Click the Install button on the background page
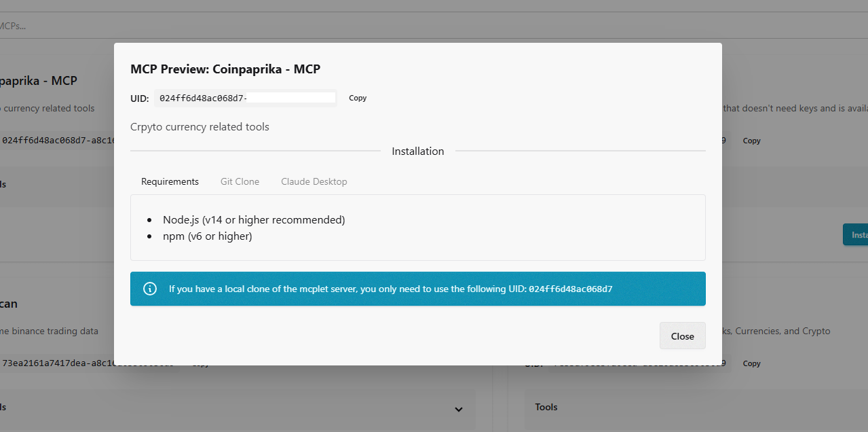This screenshot has width=868, height=432. (x=856, y=234)
